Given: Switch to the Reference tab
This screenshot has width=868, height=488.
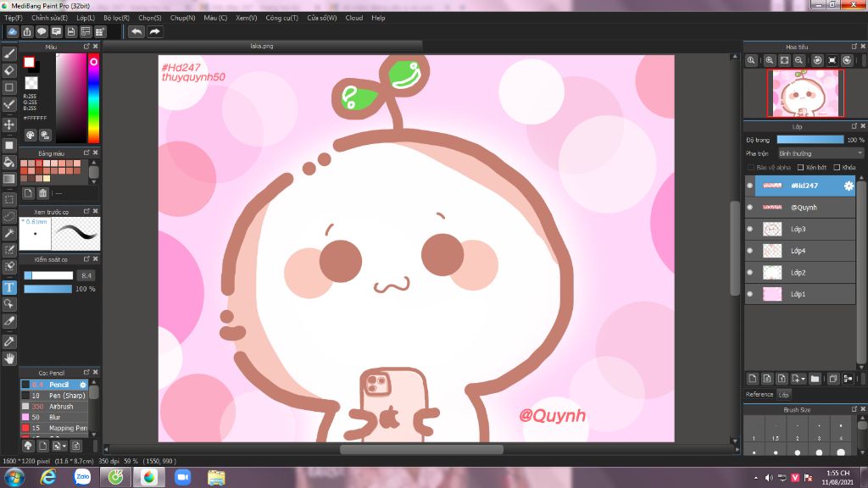Looking at the screenshot, I should [x=759, y=395].
